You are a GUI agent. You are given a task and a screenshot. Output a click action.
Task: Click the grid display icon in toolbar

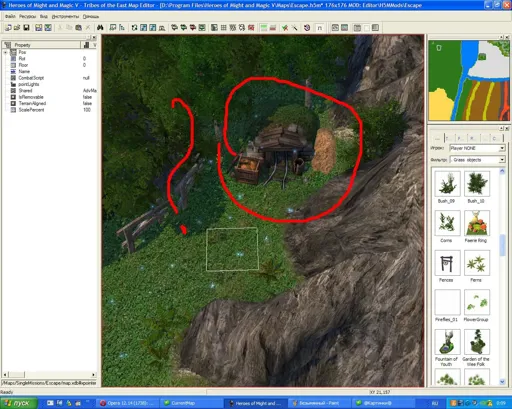223,28
